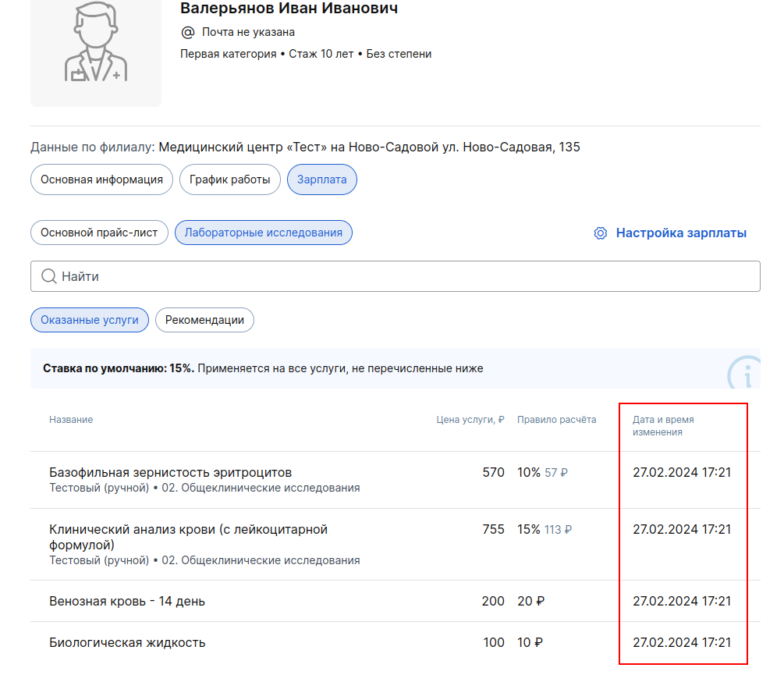Click the Дата и время изменения header
Image resolution: width=784 pixels, height=675 pixels.
pyautogui.click(x=662, y=425)
